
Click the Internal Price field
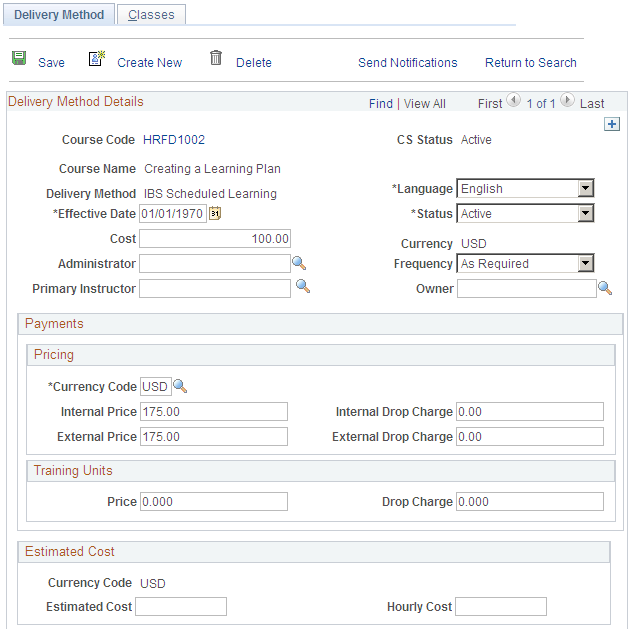[214, 412]
